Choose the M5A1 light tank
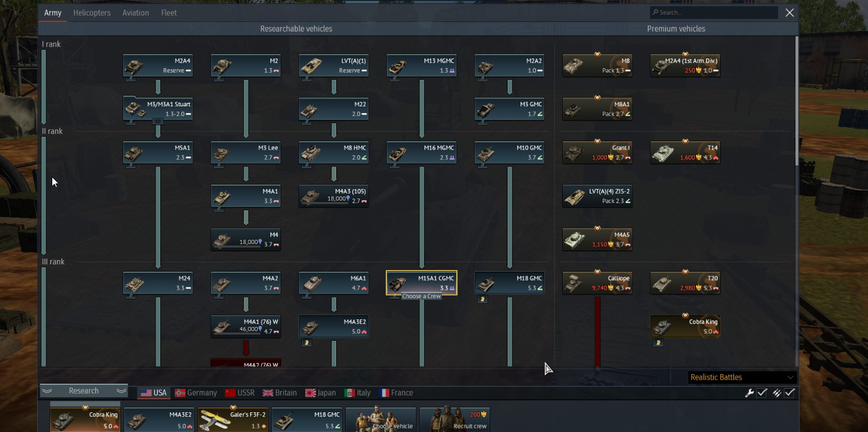The height and width of the screenshot is (432, 868). (x=158, y=153)
